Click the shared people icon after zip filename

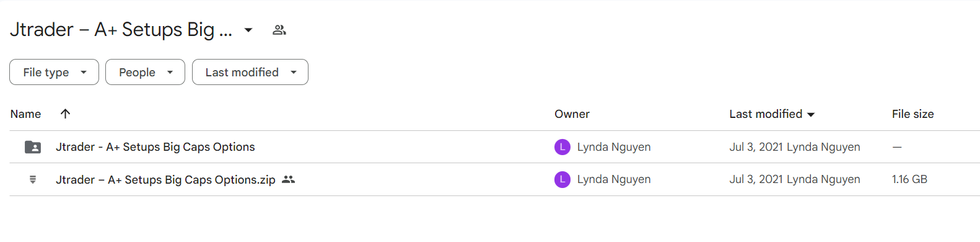[x=288, y=179]
